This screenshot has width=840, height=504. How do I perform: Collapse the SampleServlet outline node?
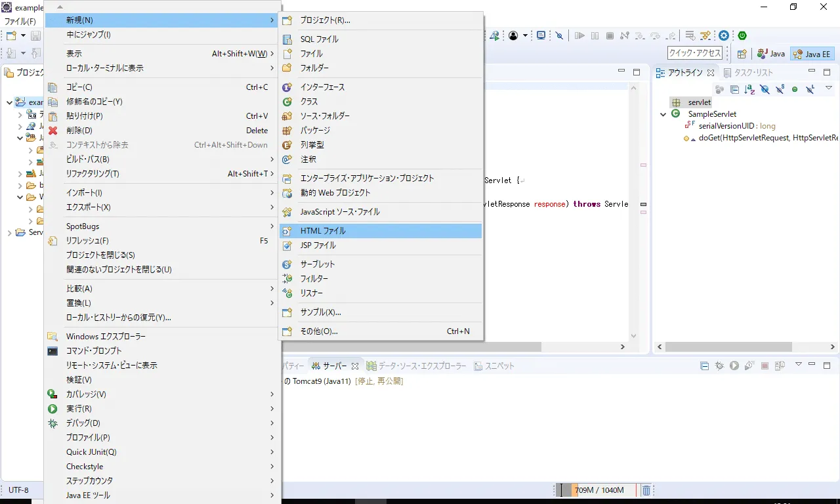[663, 114]
